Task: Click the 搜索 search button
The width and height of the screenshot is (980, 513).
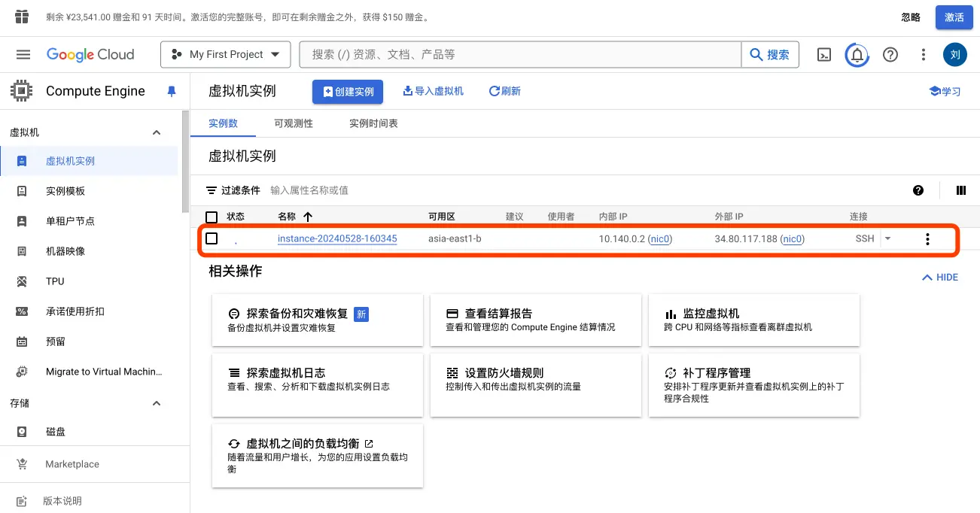Action: click(770, 54)
